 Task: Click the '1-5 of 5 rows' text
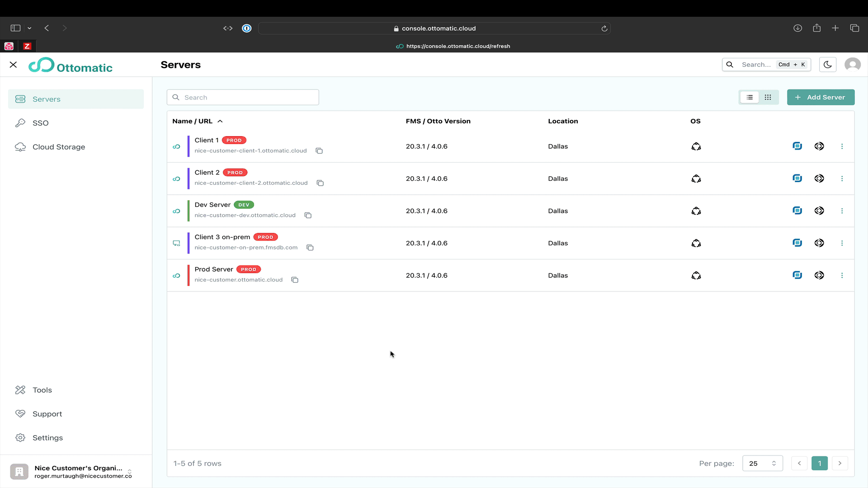point(198,464)
